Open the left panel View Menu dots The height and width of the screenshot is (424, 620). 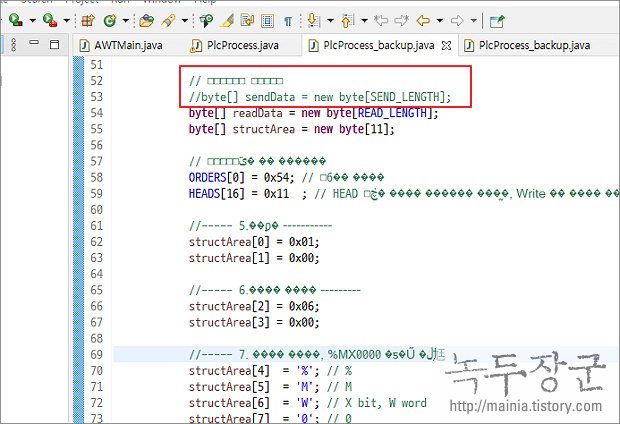pyautogui.click(x=13, y=45)
